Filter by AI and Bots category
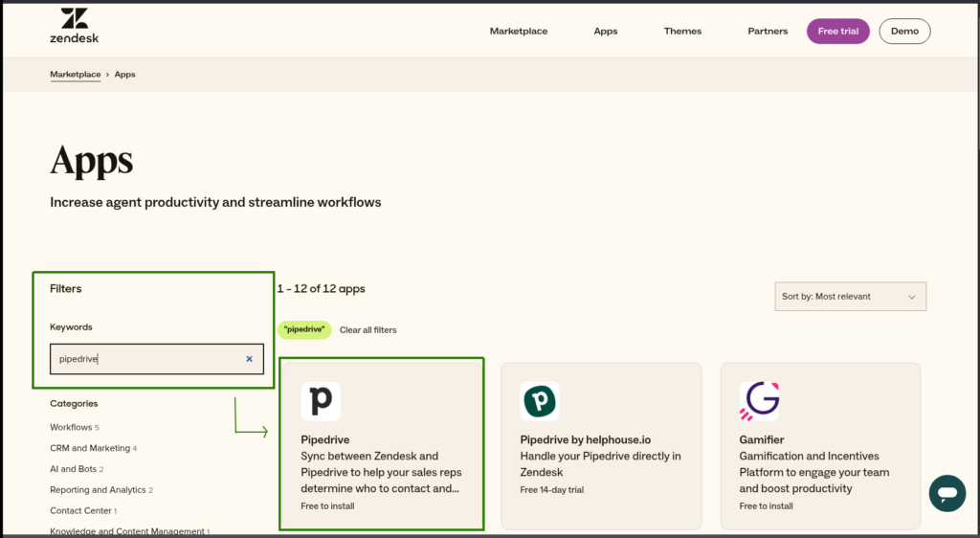The width and height of the screenshot is (980, 538). (77, 469)
